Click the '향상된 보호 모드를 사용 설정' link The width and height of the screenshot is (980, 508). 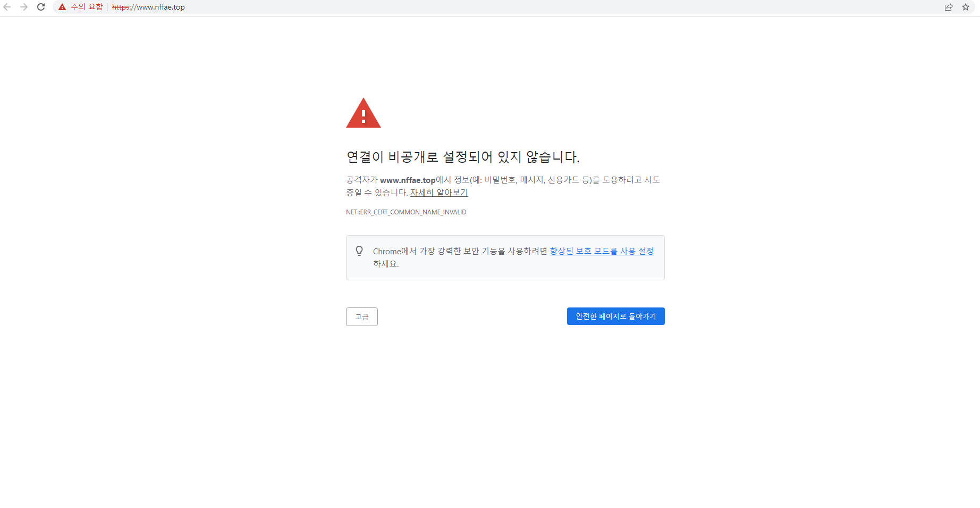pos(602,251)
